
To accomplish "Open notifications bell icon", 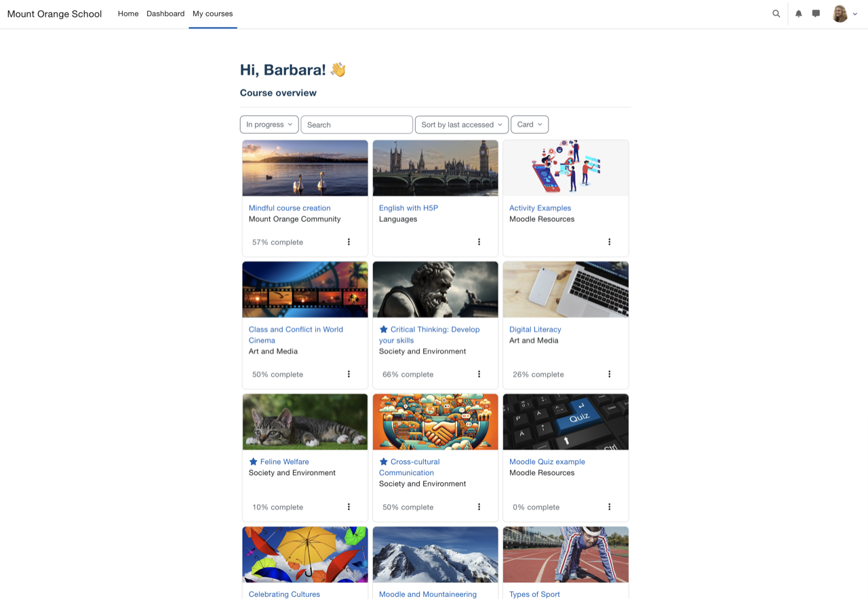I will [799, 14].
